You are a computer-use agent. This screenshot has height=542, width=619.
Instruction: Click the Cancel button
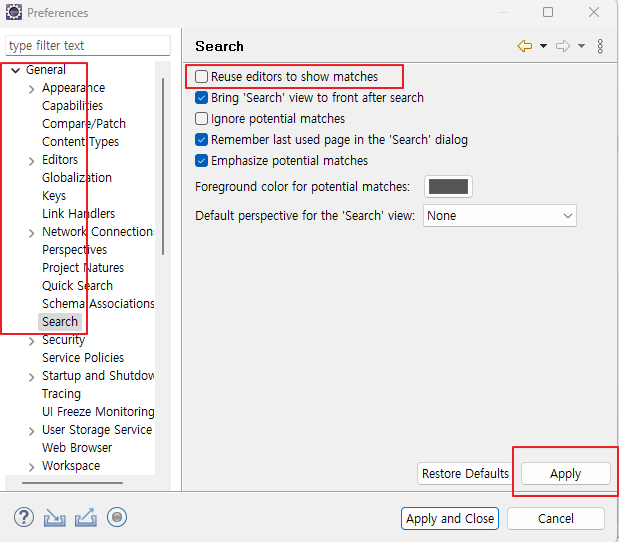[555, 518]
